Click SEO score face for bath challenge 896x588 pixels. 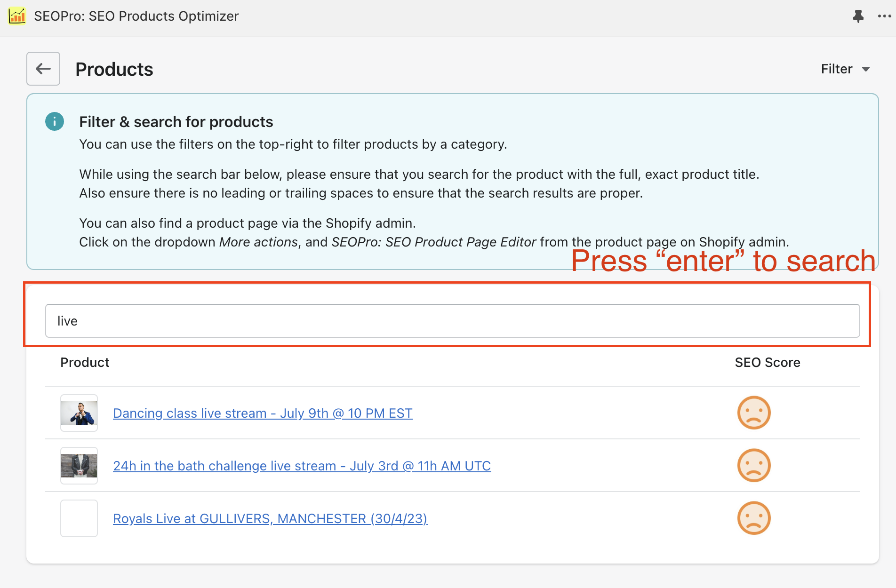tap(753, 466)
